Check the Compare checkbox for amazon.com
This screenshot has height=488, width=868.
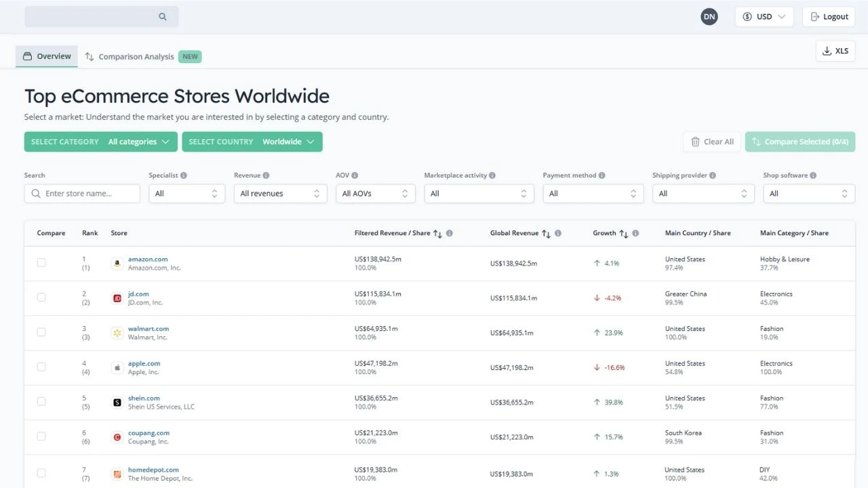(x=41, y=262)
